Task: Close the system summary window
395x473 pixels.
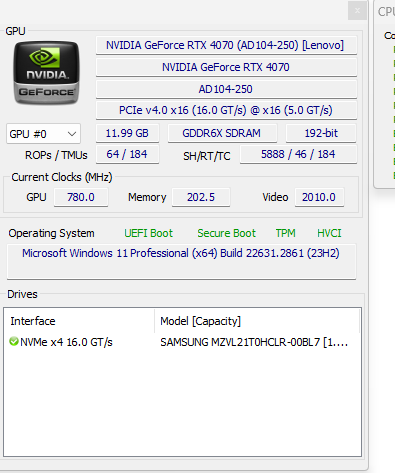Action: 357,11
